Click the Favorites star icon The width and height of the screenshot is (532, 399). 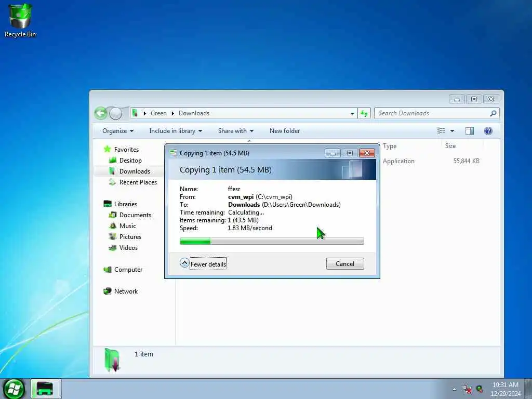pos(107,149)
